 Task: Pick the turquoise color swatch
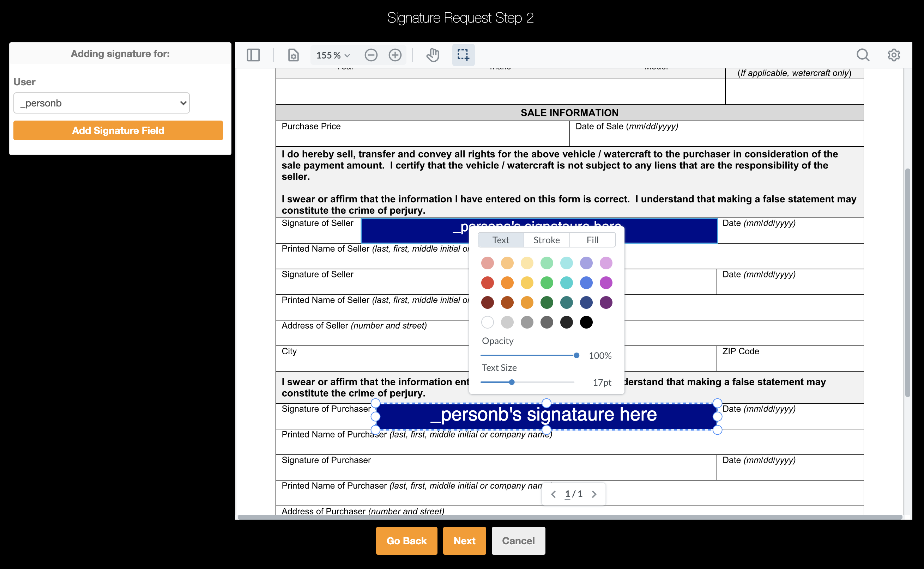(x=567, y=283)
